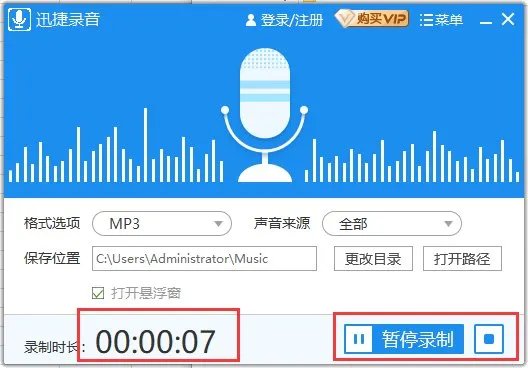Viewport: 528px width, 368px height.
Task: Open the 格式选项 MP3 dropdown
Action: tap(162, 224)
